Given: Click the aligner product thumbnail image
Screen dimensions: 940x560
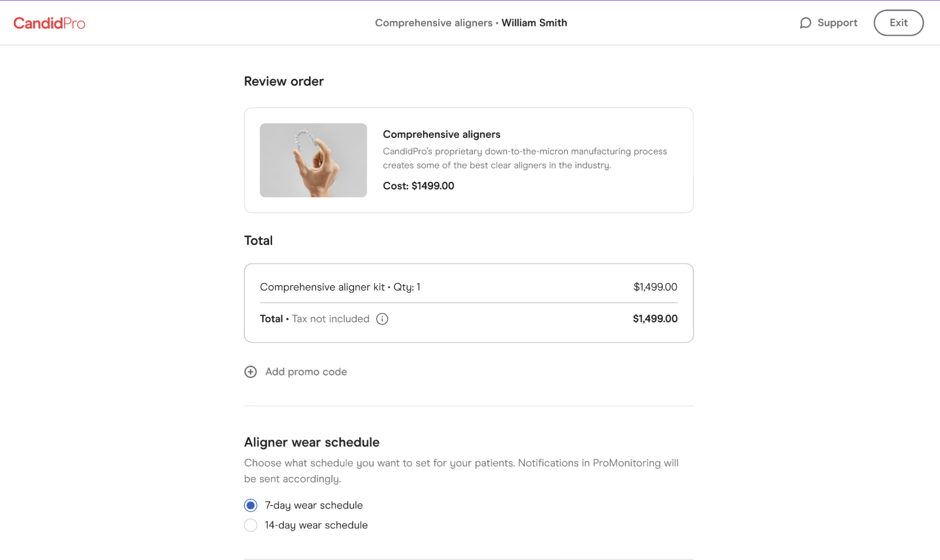Looking at the screenshot, I should pos(313,160).
